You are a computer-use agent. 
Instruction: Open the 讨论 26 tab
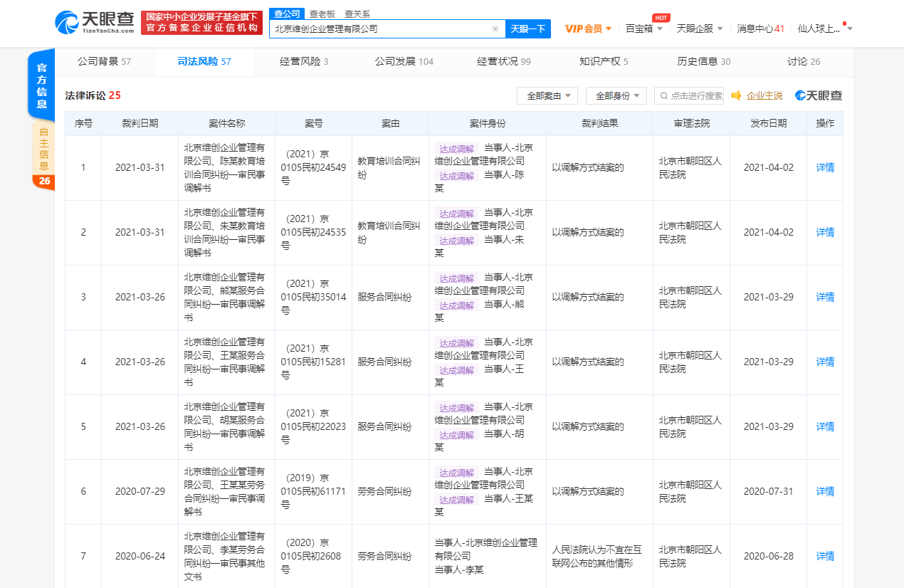pos(804,61)
